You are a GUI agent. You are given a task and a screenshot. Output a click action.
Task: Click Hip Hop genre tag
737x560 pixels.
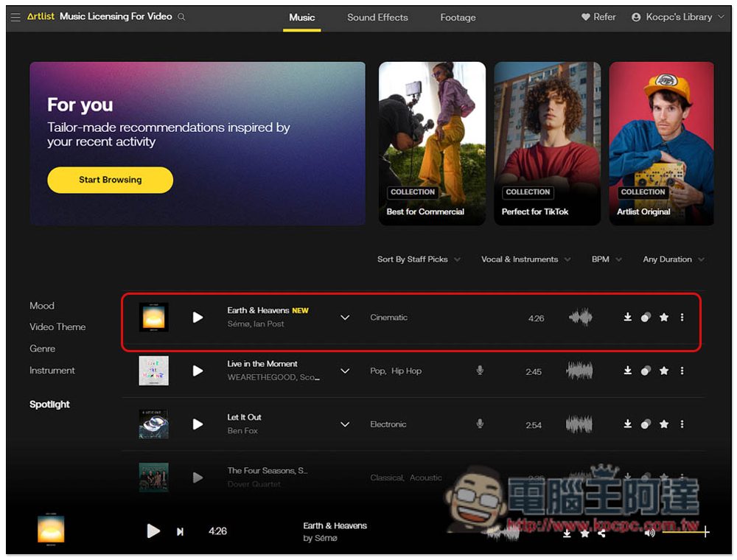coord(407,371)
